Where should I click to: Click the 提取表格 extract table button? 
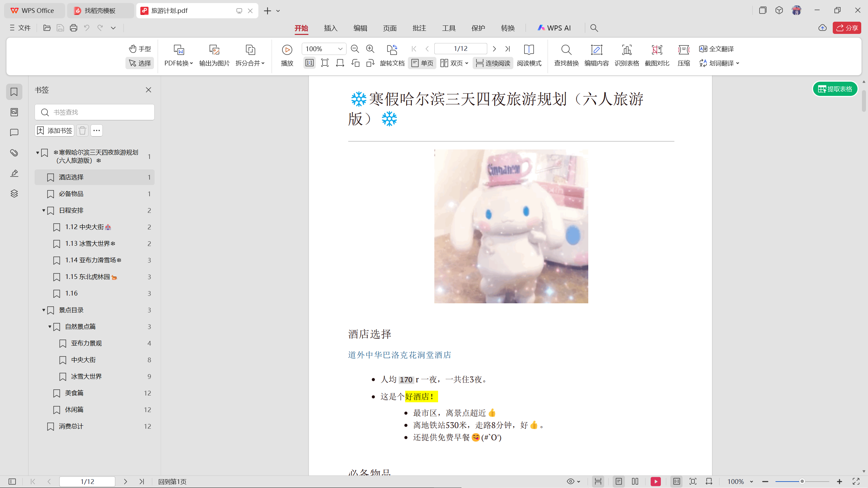tap(835, 89)
